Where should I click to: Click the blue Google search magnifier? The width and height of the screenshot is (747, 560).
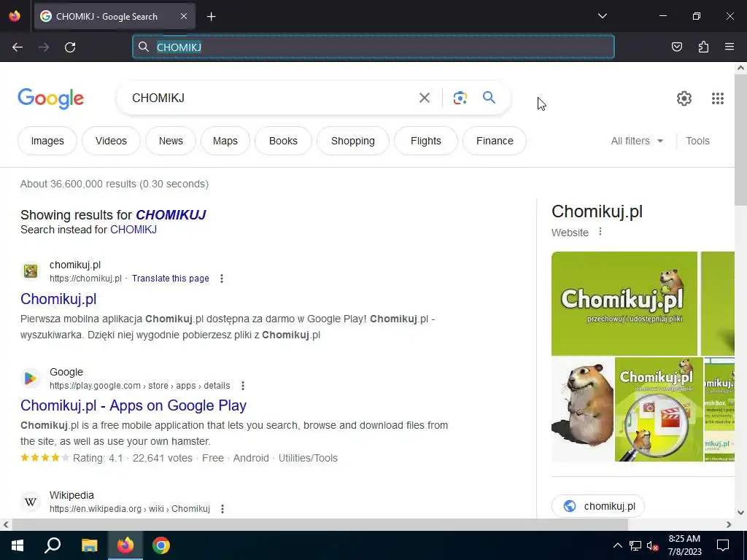click(x=489, y=98)
